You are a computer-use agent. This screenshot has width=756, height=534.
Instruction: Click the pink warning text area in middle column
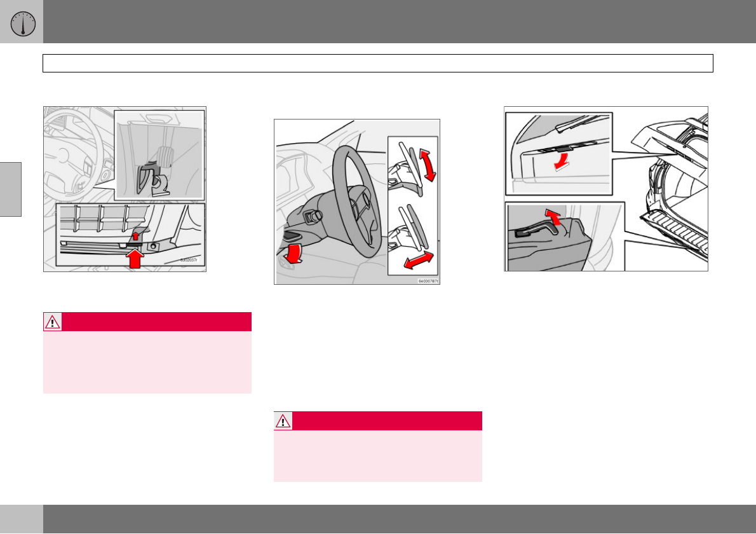click(378, 456)
